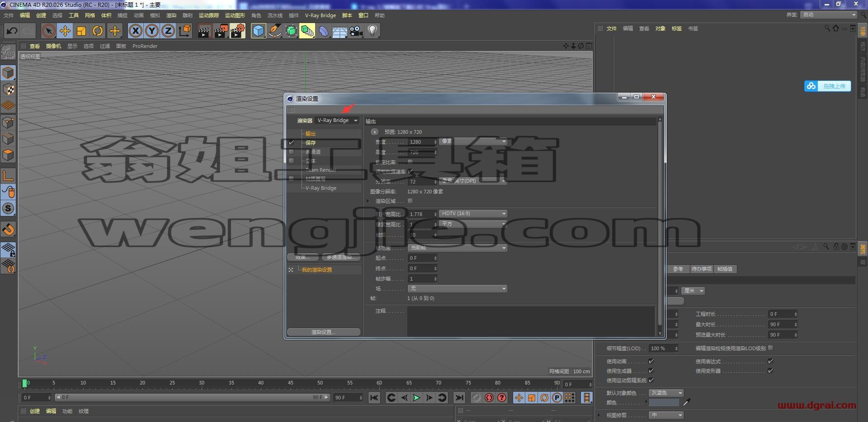Open the deformer bend icon
Image resolution: width=868 pixels, height=422 pixels.
click(x=324, y=31)
